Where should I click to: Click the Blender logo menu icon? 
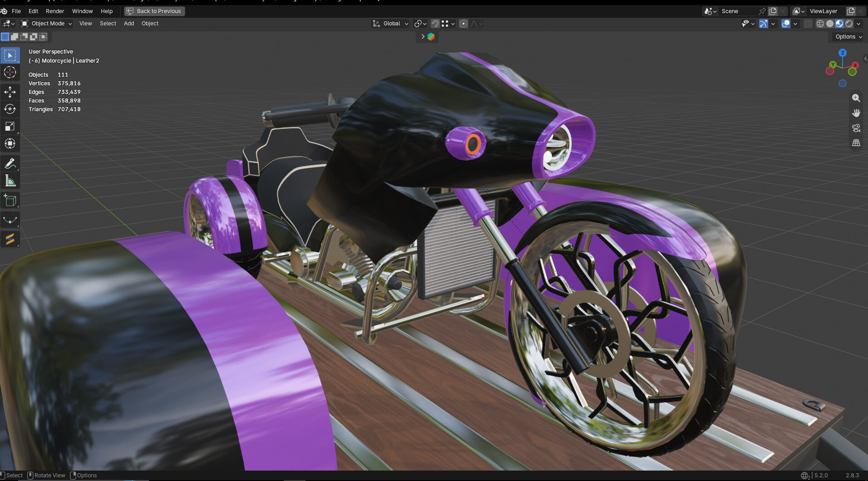click(4, 11)
